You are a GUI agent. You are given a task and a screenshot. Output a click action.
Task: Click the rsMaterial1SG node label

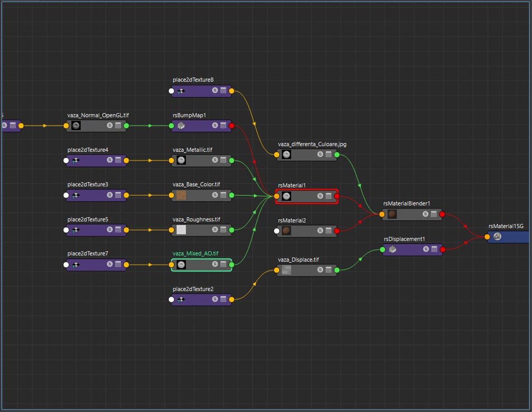[506, 226]
